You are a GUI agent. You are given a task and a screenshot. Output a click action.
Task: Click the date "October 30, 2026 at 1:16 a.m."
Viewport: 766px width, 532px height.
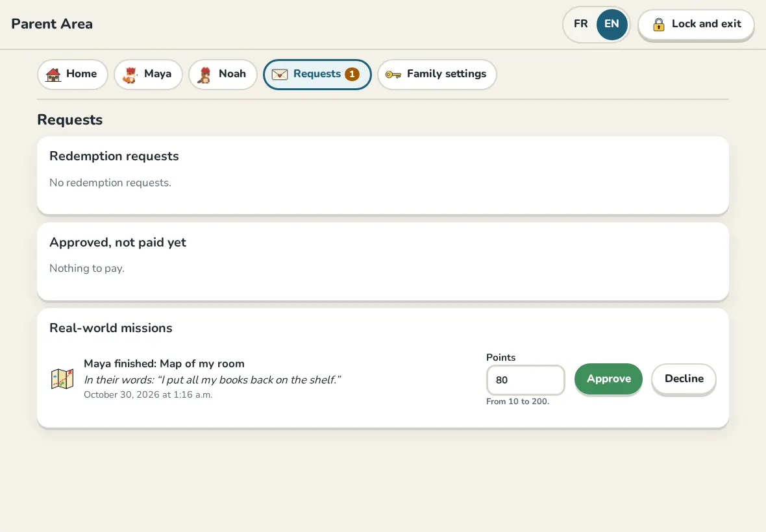(x=148, y=394)
